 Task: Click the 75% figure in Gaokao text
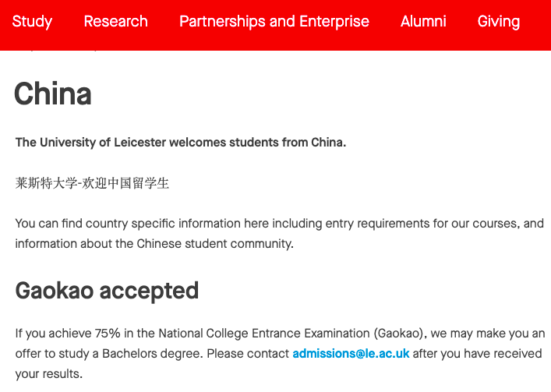pyautogui.click(x=108, y=333)
